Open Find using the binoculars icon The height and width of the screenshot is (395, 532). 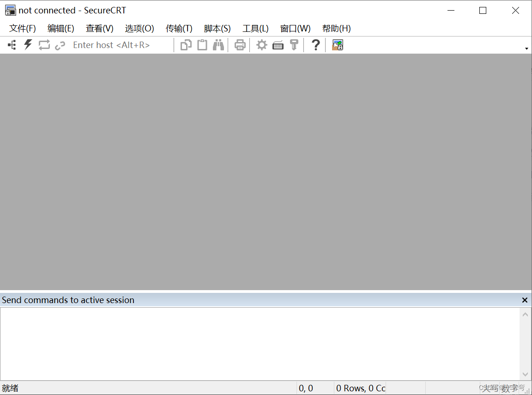[218, 45]
